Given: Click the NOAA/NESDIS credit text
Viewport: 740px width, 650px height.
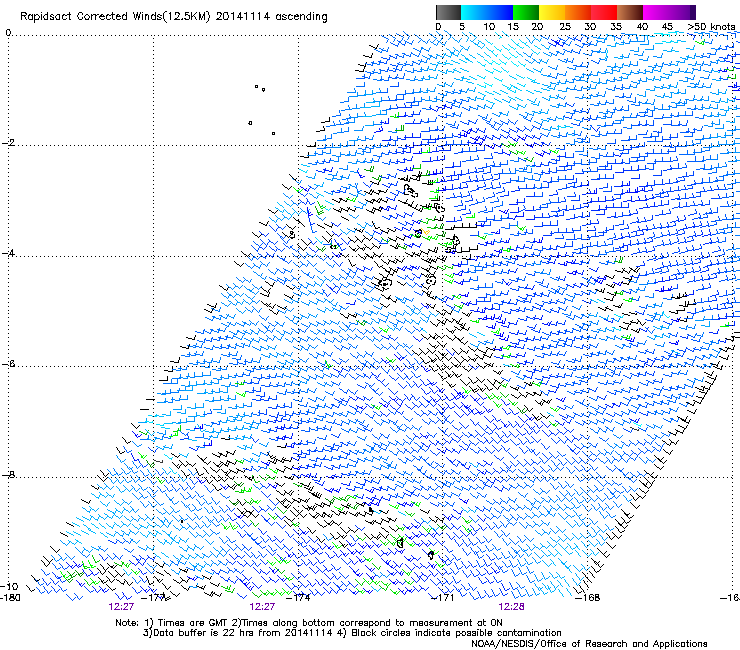Looking at the screenshot, I should (x=589, y=644).
